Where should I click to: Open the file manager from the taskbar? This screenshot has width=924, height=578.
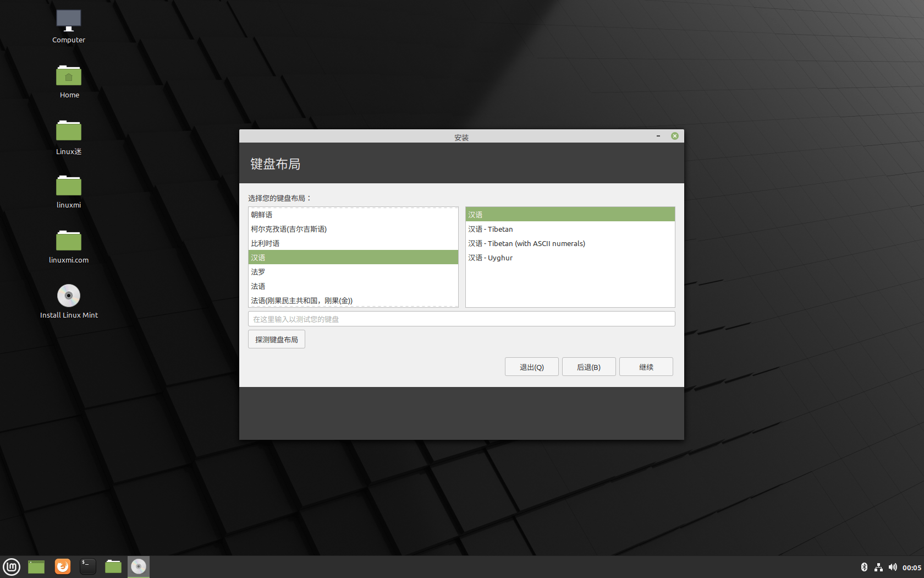pos(113,566)
